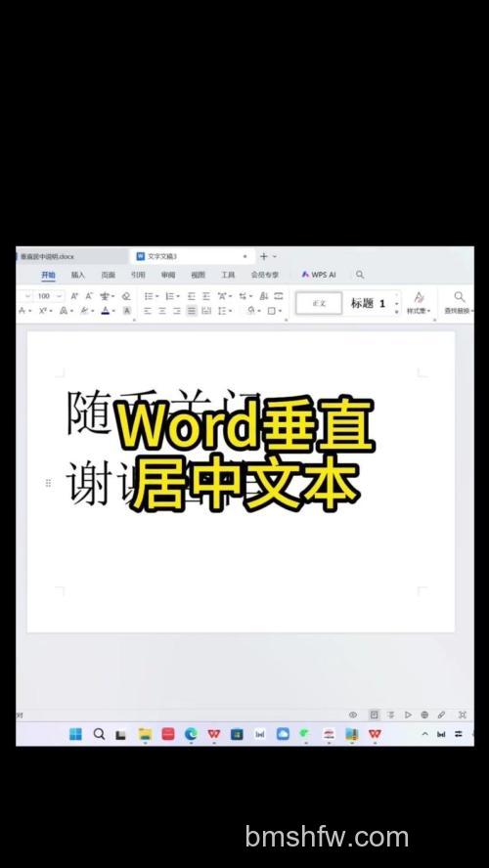Open the 会员专享 ribbon tab
The width and height of the screenshot is (489, 868).
point(265,275)
